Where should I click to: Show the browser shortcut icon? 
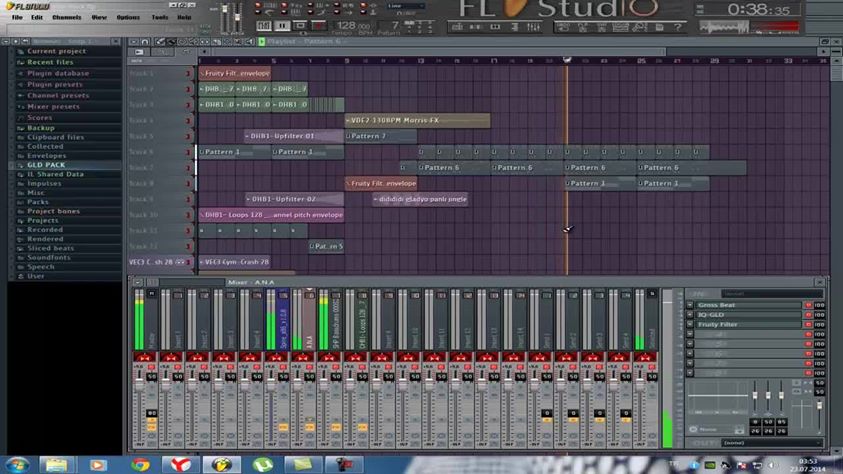[x=514, y=26]
